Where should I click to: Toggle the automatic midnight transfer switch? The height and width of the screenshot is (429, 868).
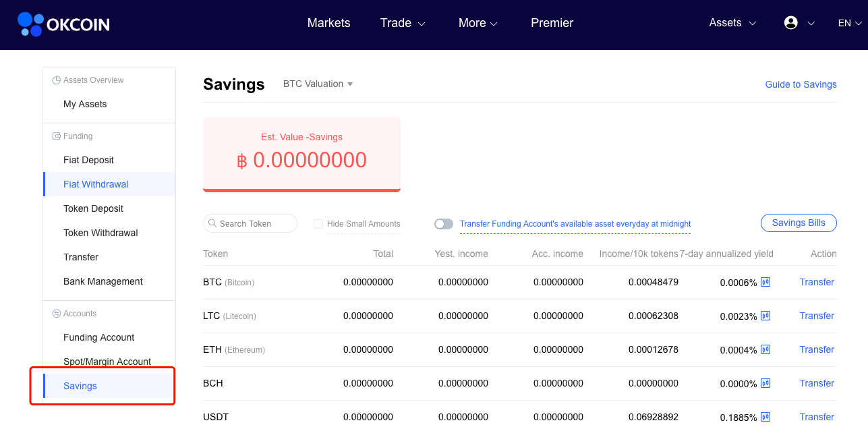coord(444,224)
